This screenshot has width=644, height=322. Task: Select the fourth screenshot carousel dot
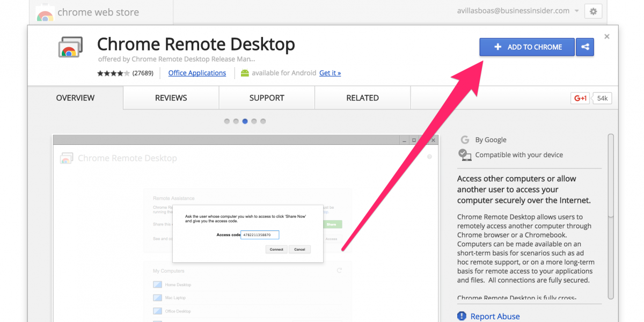point(254,121)
